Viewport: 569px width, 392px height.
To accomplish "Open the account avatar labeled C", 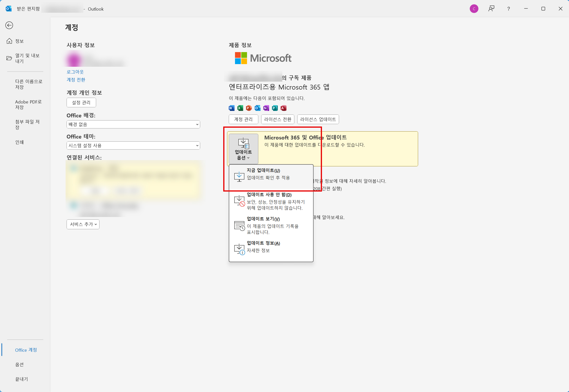I will point(474,9).
